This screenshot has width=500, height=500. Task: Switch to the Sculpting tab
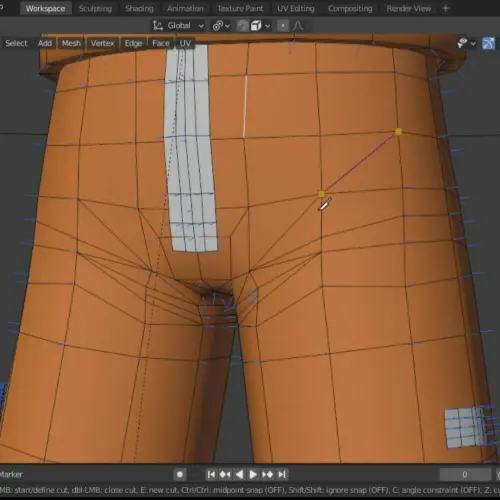95,8
